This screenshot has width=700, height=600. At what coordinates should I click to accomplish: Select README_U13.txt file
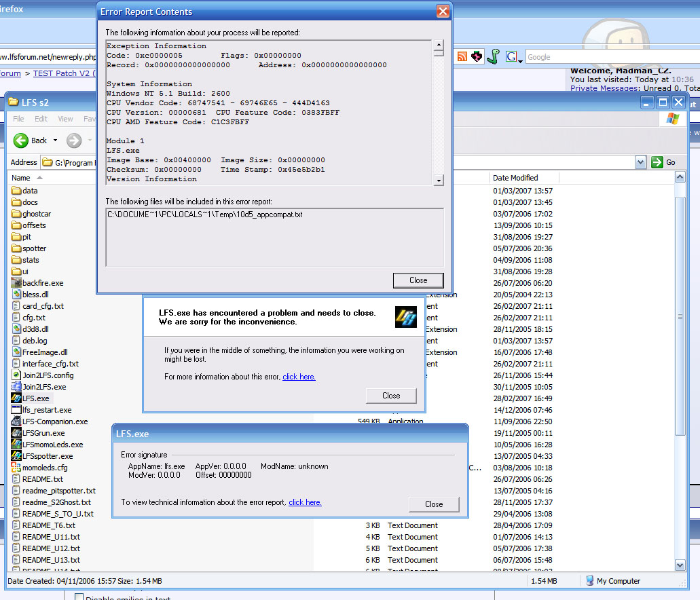pos(46,560)
